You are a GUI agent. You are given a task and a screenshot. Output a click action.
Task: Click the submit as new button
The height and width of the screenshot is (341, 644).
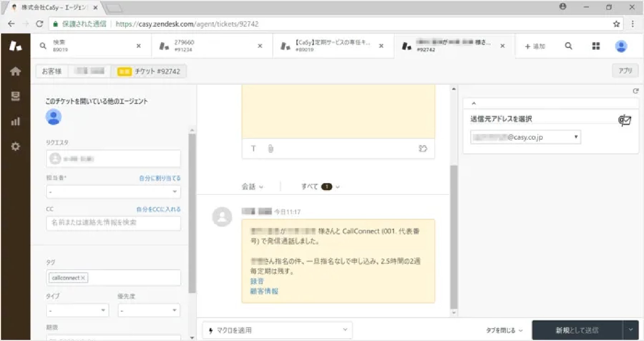point(577,330)
